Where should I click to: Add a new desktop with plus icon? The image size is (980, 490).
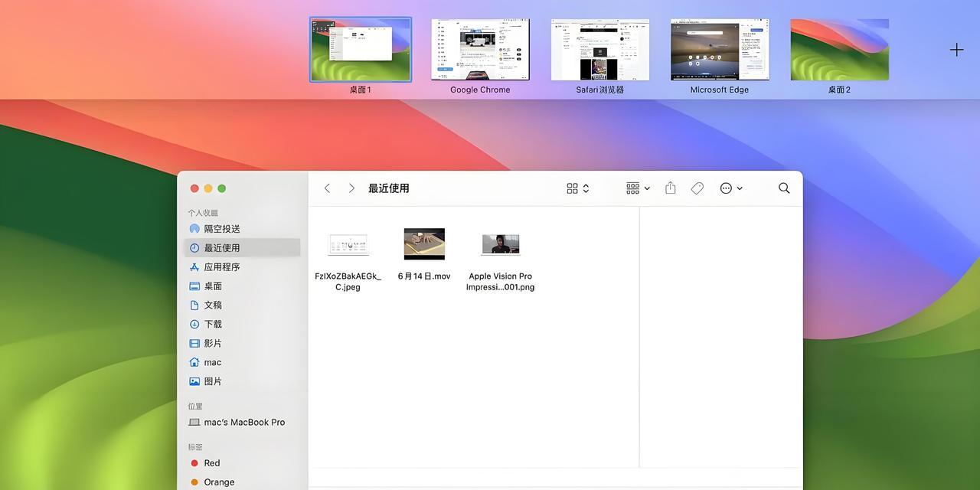956,50
